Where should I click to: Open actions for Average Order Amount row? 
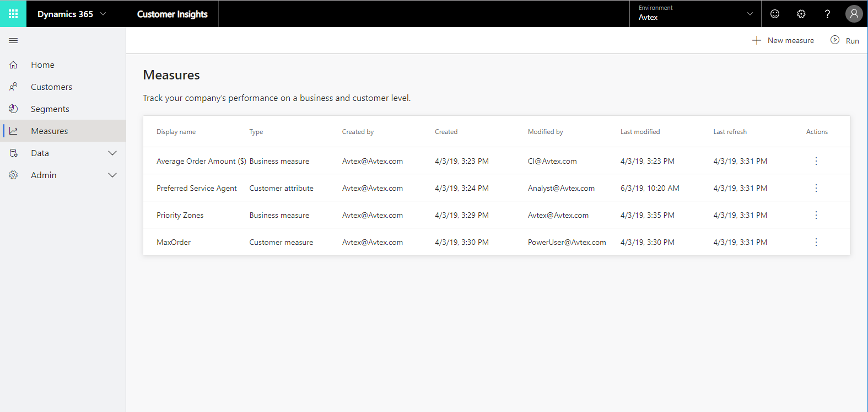tap(816, 161)
